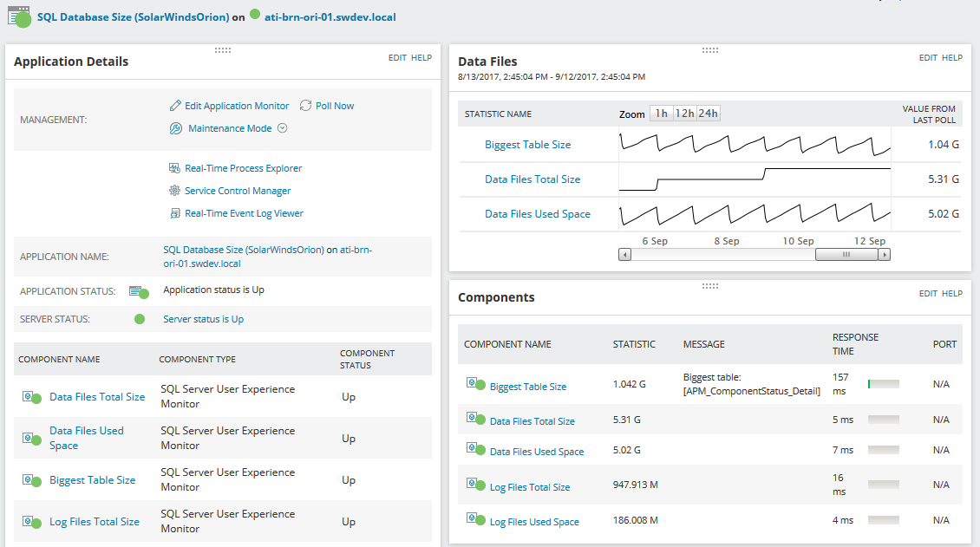The width and height of the screenshot is (980, 547).
Task: Open Help in Components panel
Action: (952, 294)
